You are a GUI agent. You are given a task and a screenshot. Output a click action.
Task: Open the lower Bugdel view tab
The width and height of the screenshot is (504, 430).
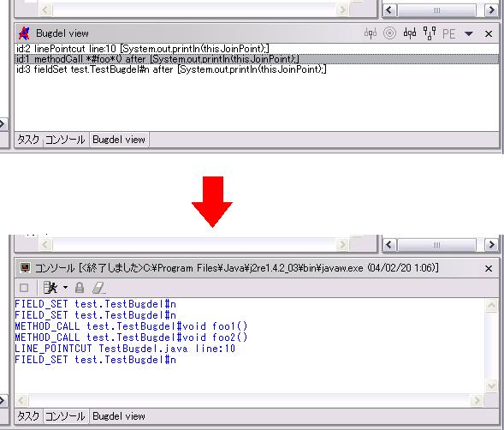(x=119, y=416)
